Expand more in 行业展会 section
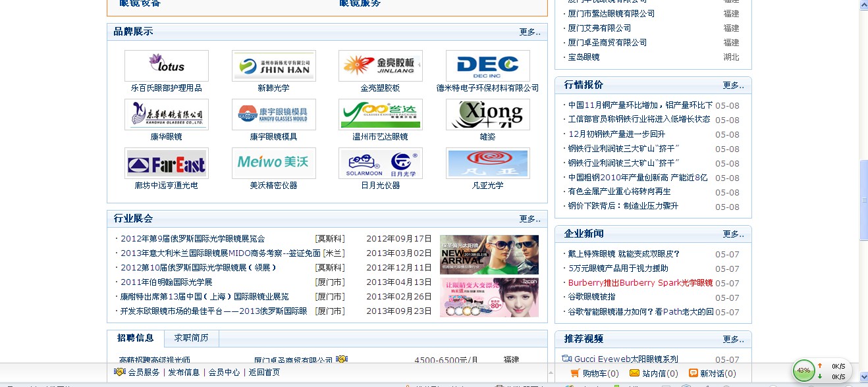Viewport: 868px width, 387px height. coord(529,219)
